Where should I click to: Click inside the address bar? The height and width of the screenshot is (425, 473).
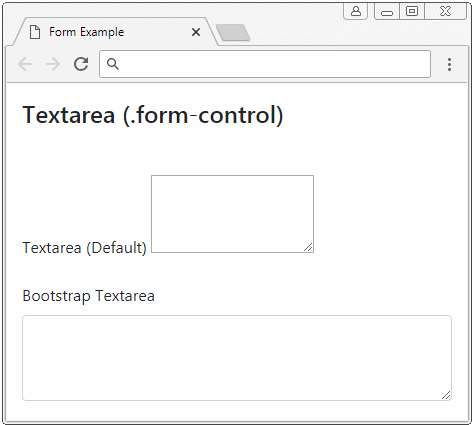tap(265, 64)
